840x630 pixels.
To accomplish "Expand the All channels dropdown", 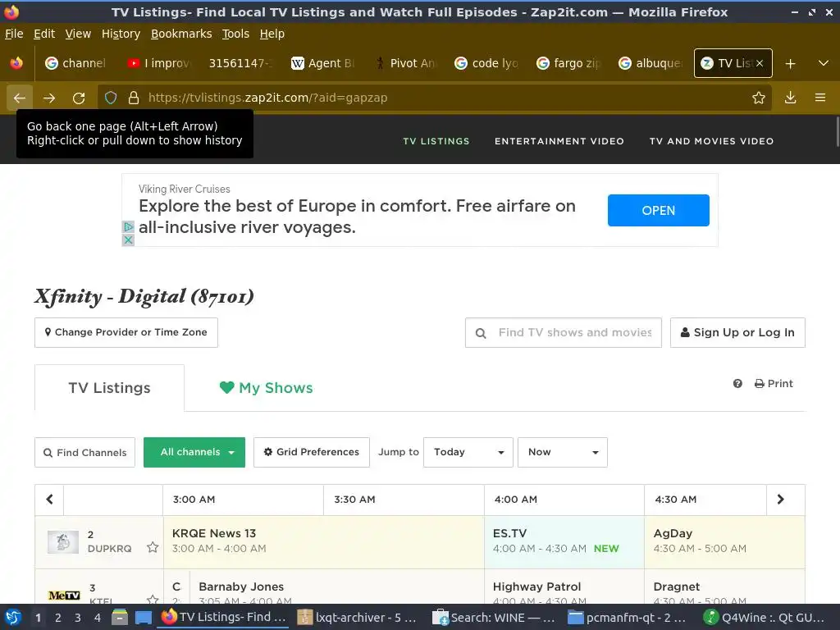I will pos(194,452).
